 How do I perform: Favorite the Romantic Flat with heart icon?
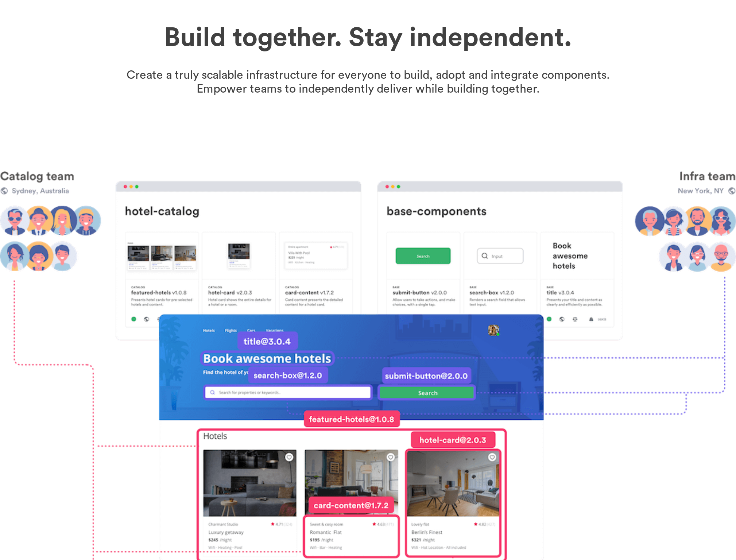tap(391, 457)
